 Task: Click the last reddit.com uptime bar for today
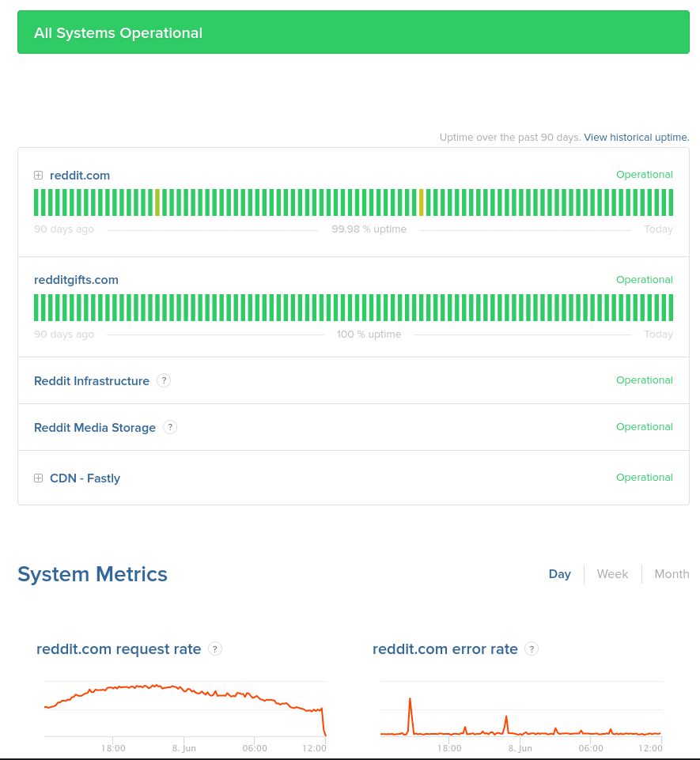[x=671, y=202]
